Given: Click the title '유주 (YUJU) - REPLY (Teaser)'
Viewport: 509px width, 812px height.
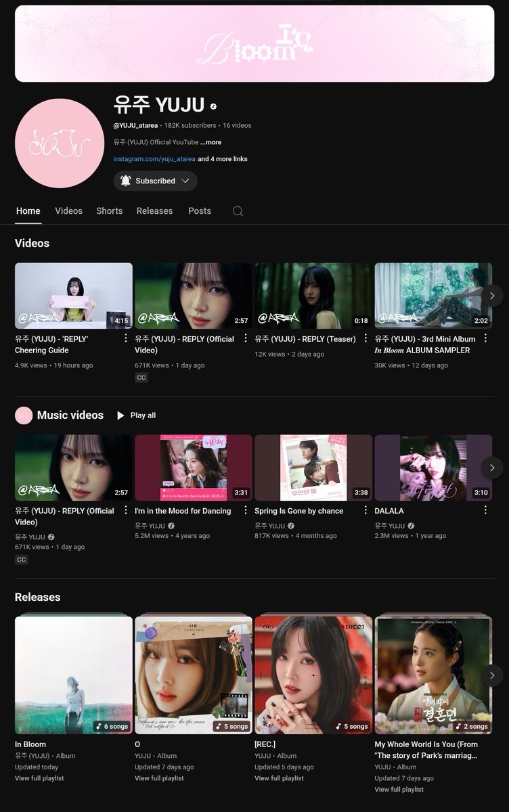Looking at the screenshot, I should [305, 339].
